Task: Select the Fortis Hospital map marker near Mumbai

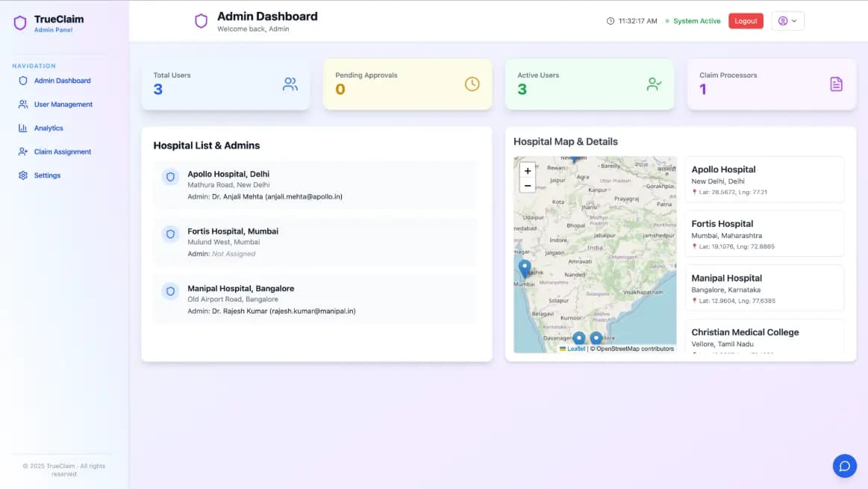Action: tap(525, 266)
